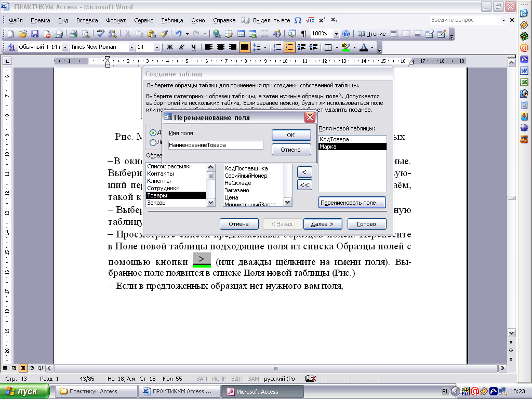Screen dimensions: 532x399
Task: Align text to the right
Action: (x=232, y=47)
